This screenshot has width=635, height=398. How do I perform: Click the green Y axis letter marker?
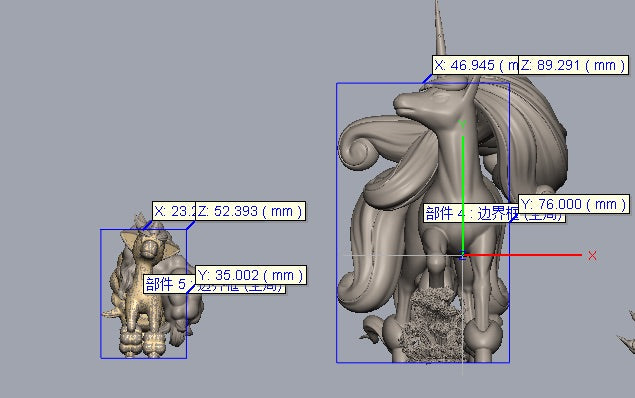click(x=462, y=123)
